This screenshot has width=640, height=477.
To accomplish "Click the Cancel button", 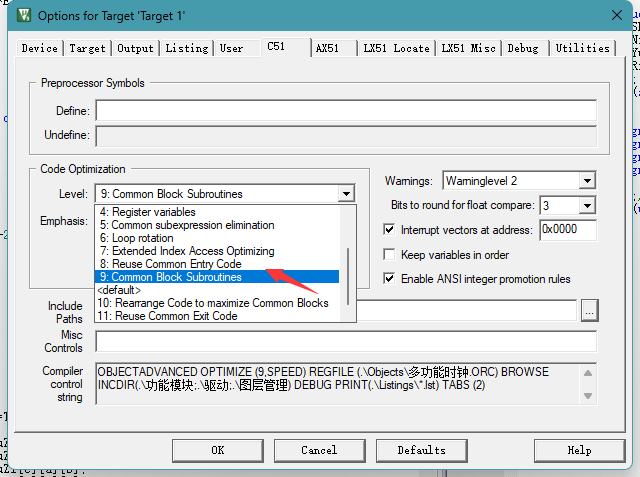I will (x=319, y=450).
